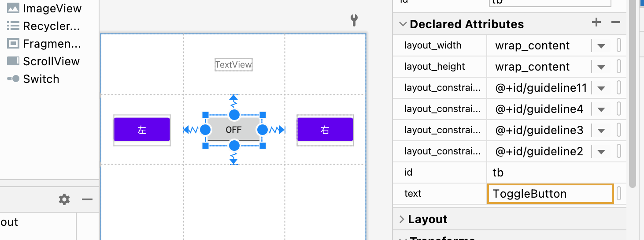Click resource picker pill beside layout_width
This screenshot has width=644, height=240.
pos(619,45)
